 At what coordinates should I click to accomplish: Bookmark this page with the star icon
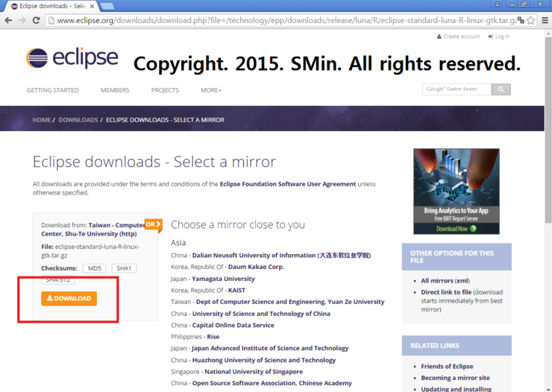[x=531, y=20]
